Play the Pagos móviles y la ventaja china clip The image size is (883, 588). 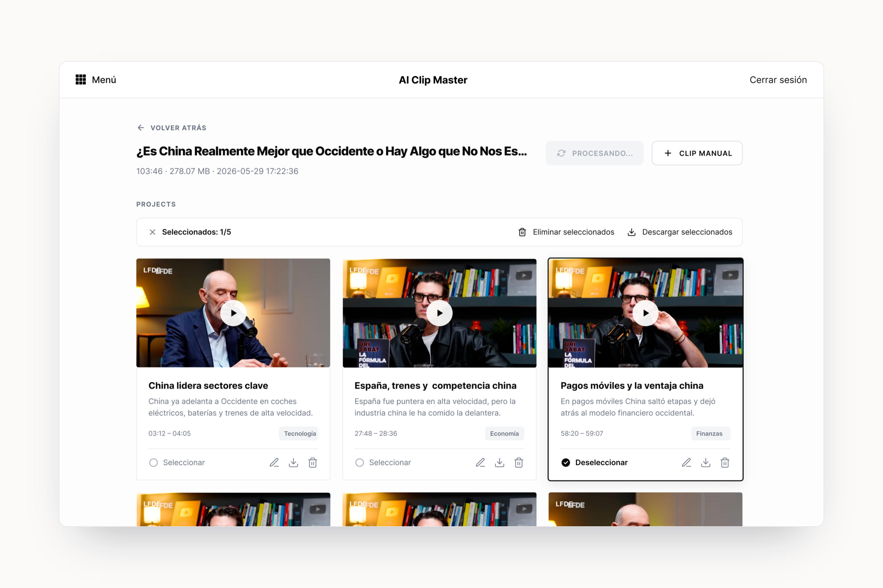[x=645, y=313]
